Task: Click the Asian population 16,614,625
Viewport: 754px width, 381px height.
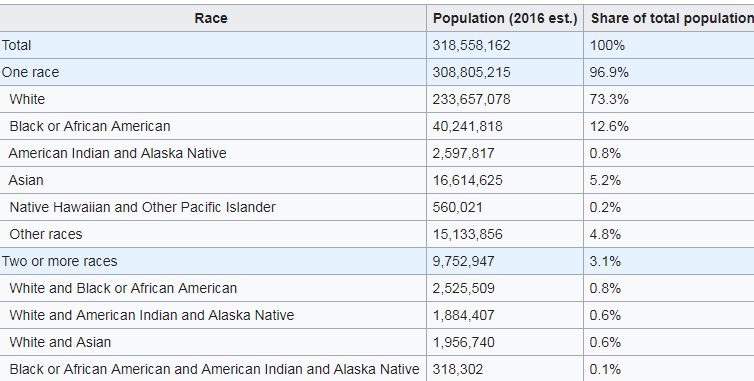Action: coord(467,180)
